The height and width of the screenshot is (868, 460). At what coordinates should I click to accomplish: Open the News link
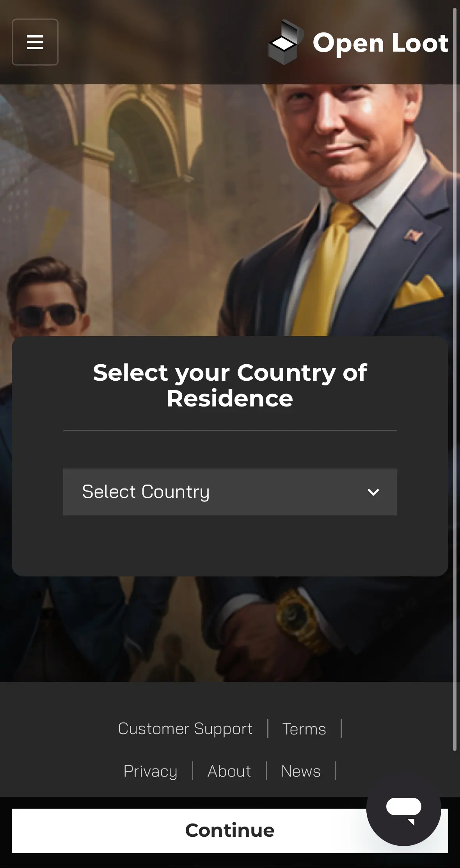pyautogui.click(x=301, y=771)
